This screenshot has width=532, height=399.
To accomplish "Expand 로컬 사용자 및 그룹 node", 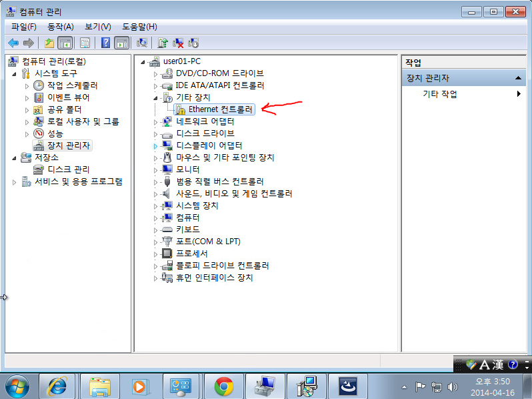I will [27, 122].
